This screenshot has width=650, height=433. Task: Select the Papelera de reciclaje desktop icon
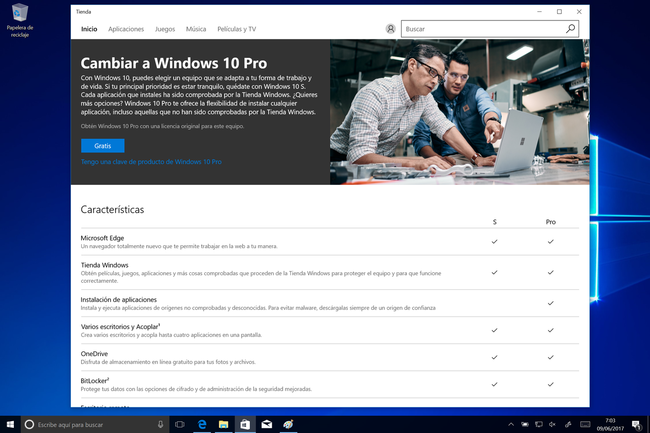pyautogui.click(x=19, y=20)
